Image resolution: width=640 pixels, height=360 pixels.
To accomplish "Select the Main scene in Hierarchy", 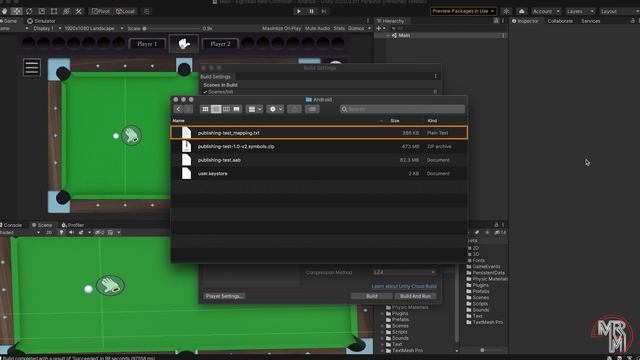I will point(404,36).
